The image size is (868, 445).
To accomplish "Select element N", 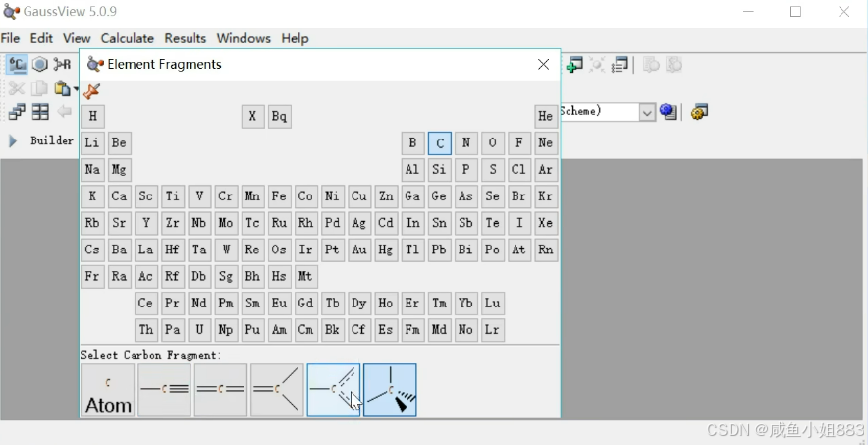I will pyautogui.click(x=466, y=143).
